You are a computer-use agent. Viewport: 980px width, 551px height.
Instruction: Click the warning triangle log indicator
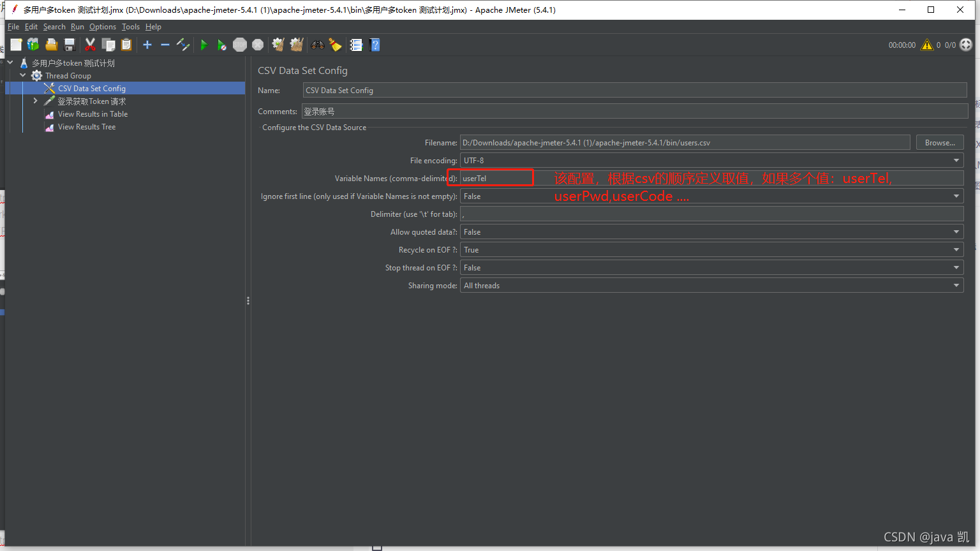tap(927, 45)
